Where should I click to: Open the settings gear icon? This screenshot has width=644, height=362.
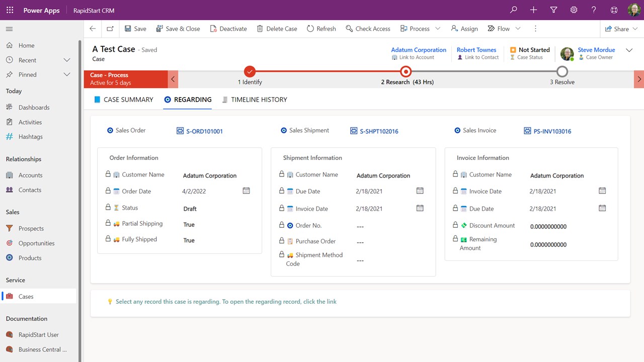(x=574, y=10)
